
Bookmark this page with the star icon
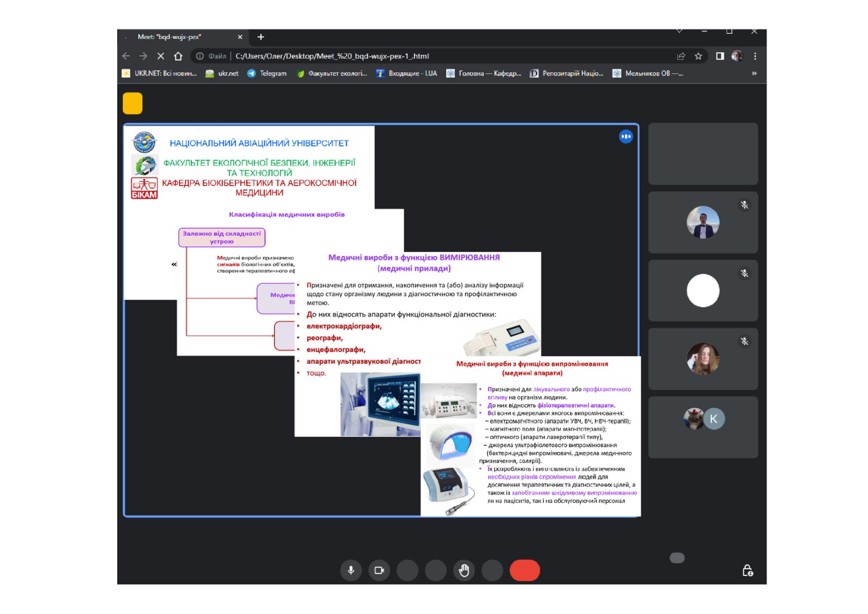click(x=698, y=56)
